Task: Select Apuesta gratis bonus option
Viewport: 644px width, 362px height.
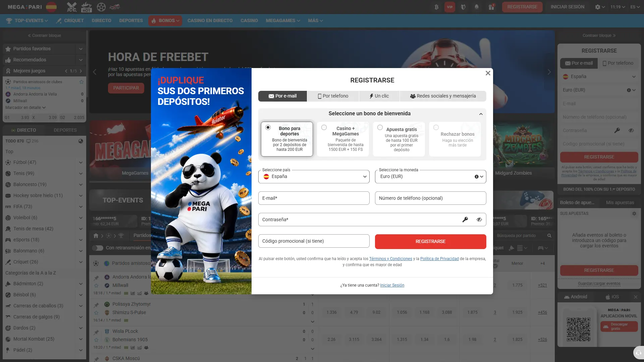Action: 399,139
